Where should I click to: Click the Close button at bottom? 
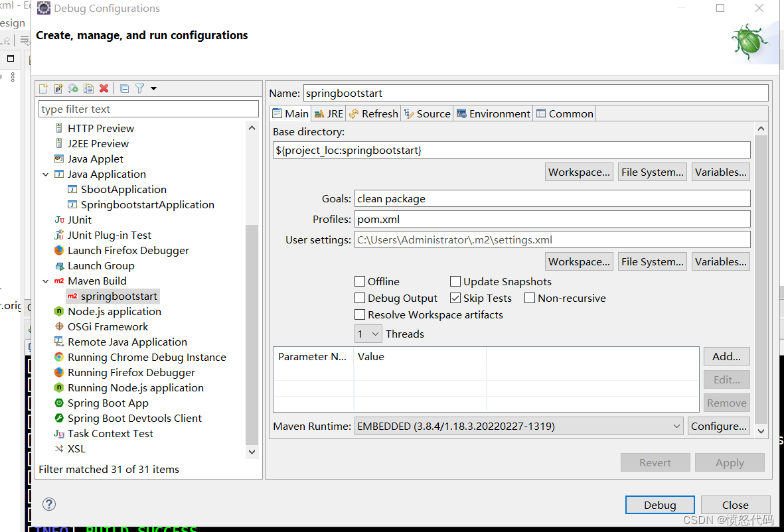pos(735,505)
